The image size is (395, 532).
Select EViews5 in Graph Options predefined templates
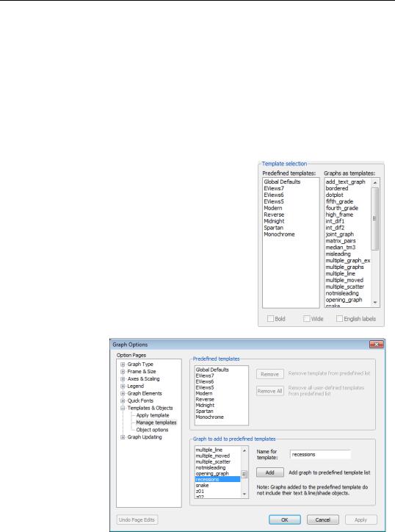pos(205,387)
